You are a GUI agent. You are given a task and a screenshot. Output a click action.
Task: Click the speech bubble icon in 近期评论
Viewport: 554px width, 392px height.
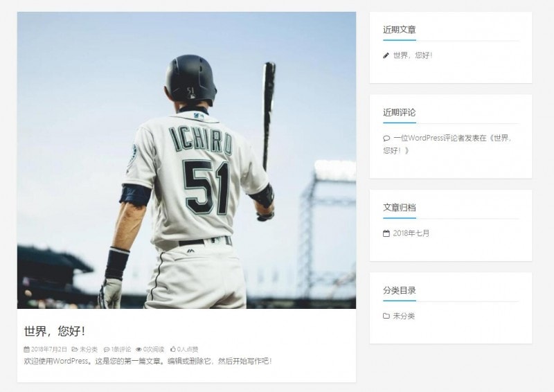[x=386, y=139]
